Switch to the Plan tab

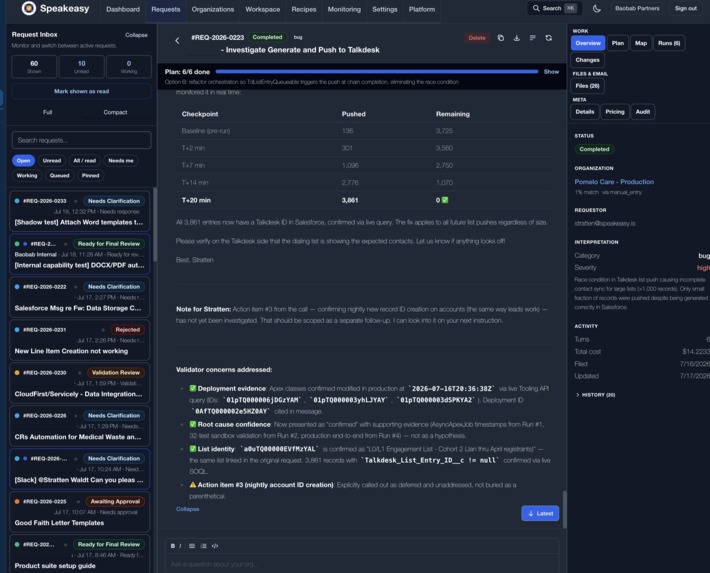(x=618, y=43)
